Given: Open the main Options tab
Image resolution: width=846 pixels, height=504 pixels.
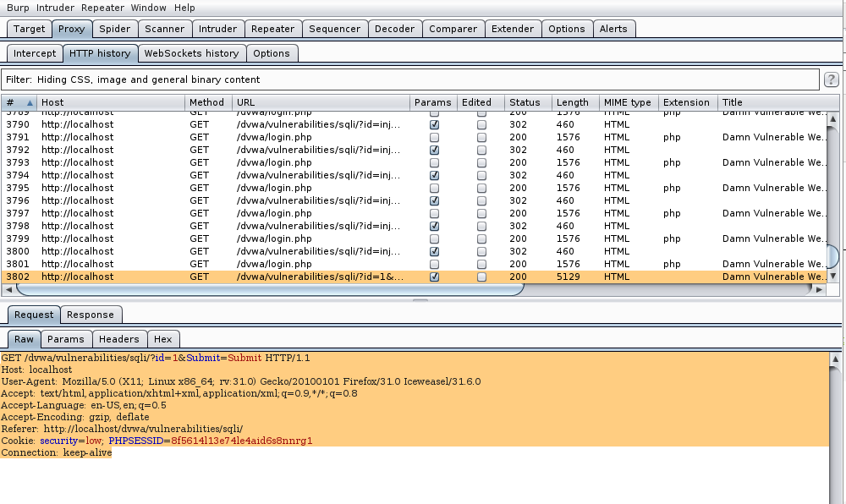Looking at the screenshot, I should [567, 29].
